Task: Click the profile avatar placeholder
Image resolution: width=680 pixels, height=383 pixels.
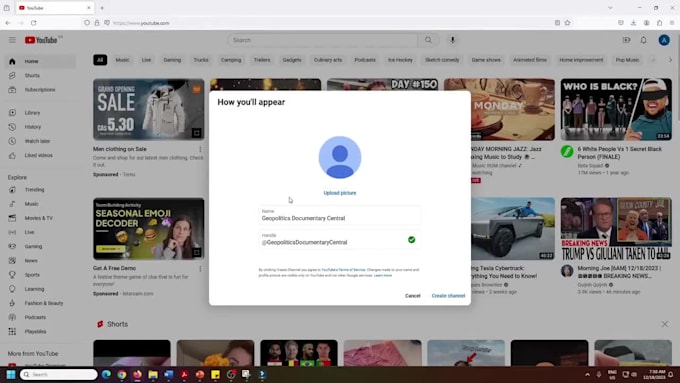Action: pos(340,157)
